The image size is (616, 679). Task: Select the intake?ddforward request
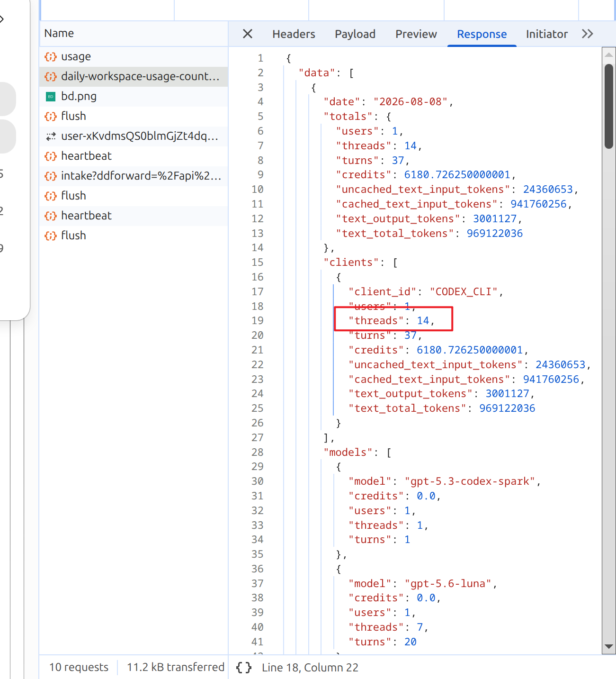[134, 176]
